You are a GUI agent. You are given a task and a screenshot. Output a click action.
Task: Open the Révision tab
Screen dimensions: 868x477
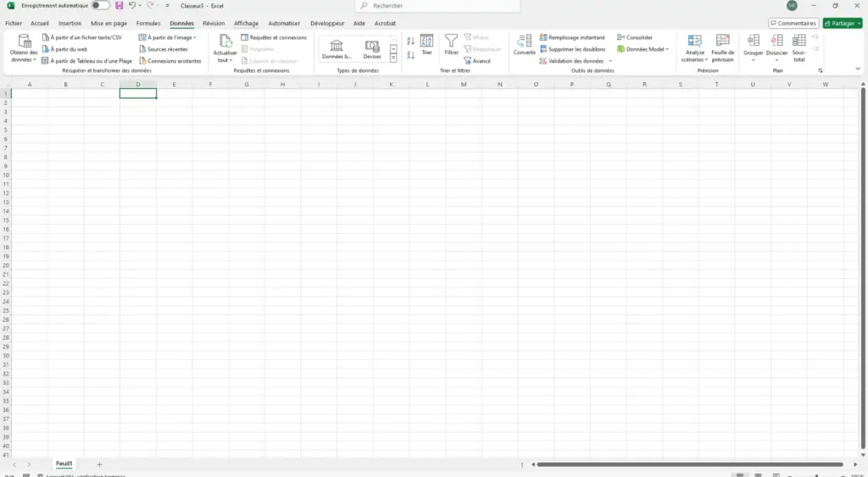[x=214, y=23]
